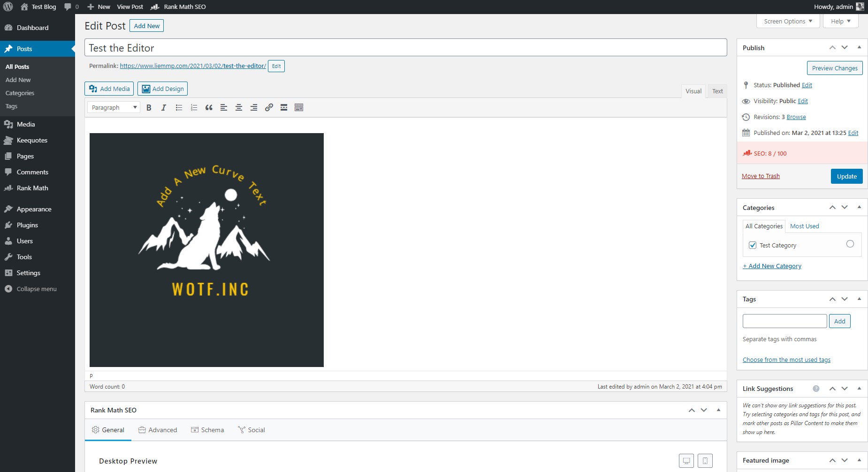The width and height of the screenshot is (868, 472).
Task: Open Rank Math SEO in admin bar
Action: click(x=178, y=7)
